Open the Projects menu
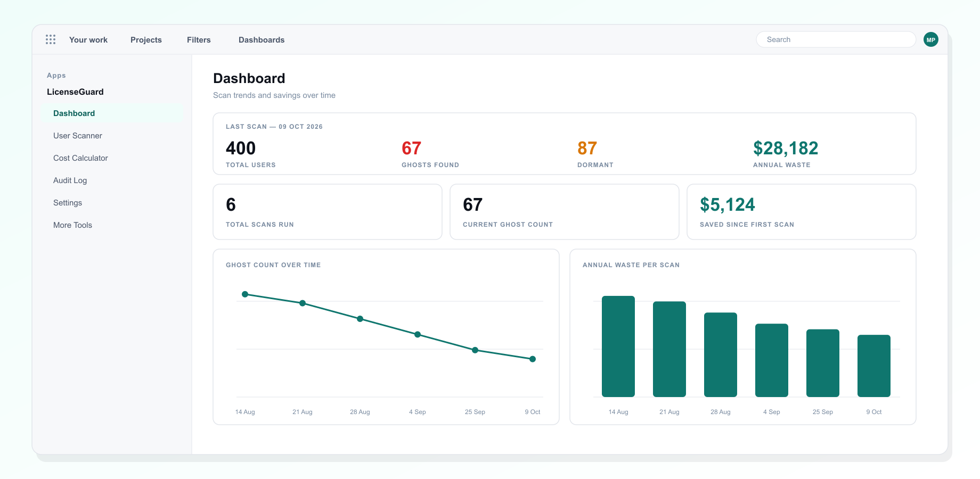The height and width of the screenshot is (479, 980). (146, 40)
